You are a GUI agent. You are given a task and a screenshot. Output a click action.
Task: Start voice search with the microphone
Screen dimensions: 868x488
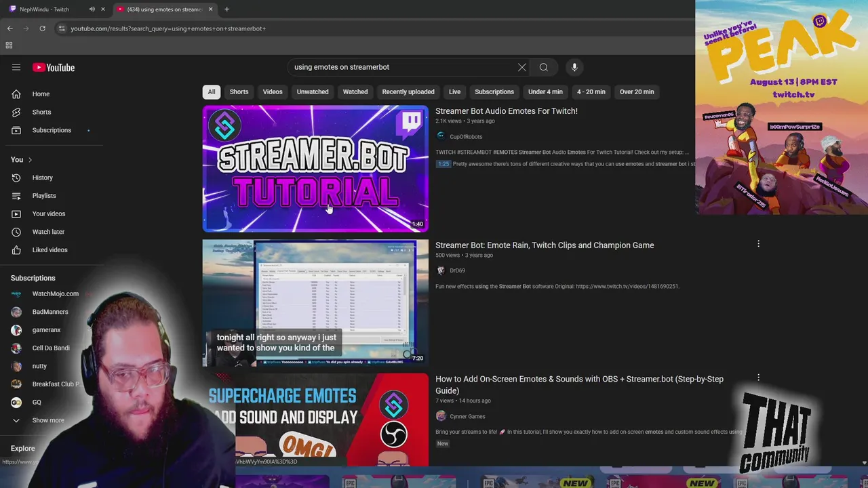point(574,67)
